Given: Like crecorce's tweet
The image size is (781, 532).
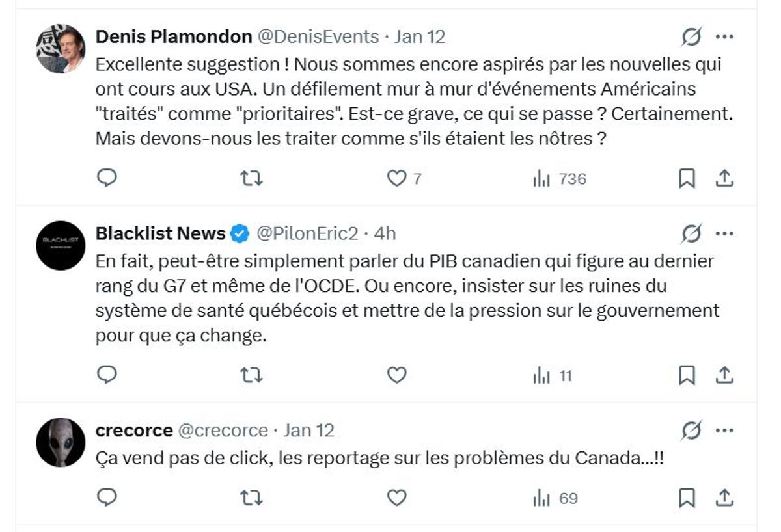Looking at the screenshot, I should [x=396, y=498].
